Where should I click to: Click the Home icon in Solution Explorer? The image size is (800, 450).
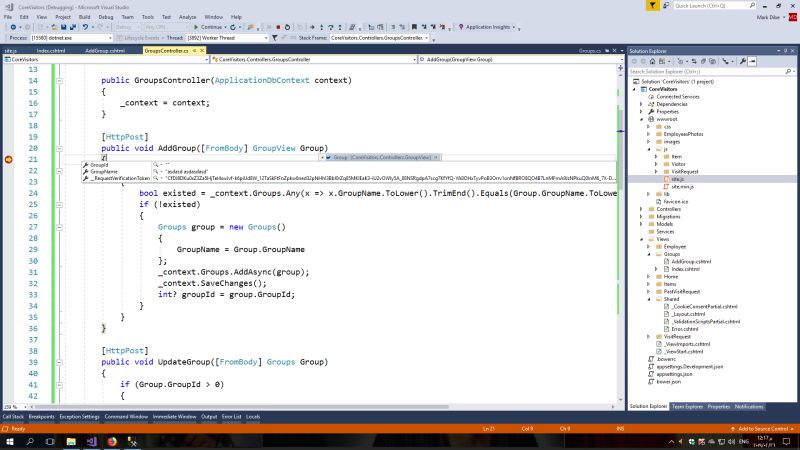(653, 61)
